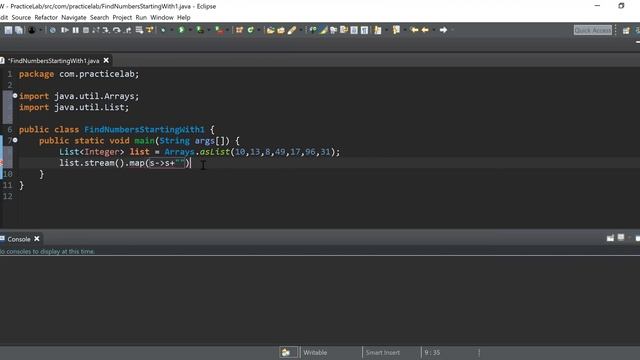
Task: Click the Resume debug icon
Action: [64, 30]
